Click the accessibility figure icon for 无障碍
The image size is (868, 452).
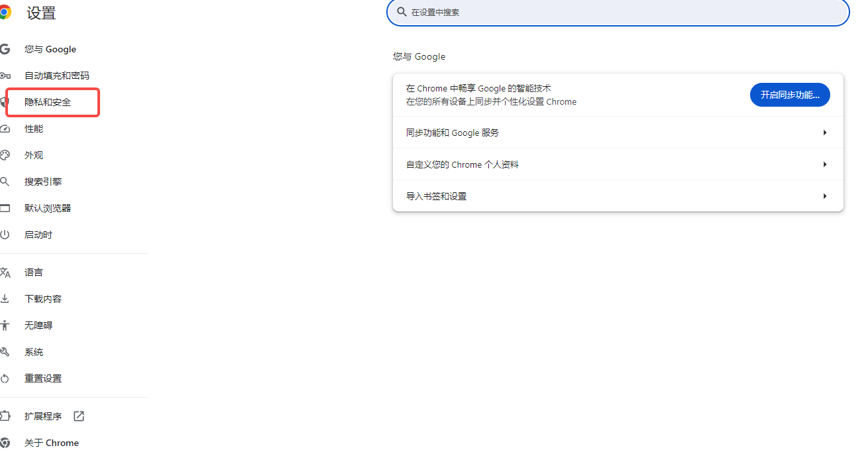pyautogui.click(x=5, y=325)
